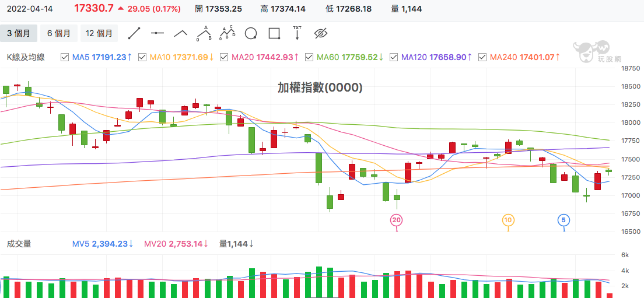This screenshot has width=644, height=298.
Task: Select the TXT text annotation tool
Action: [297, 33]
